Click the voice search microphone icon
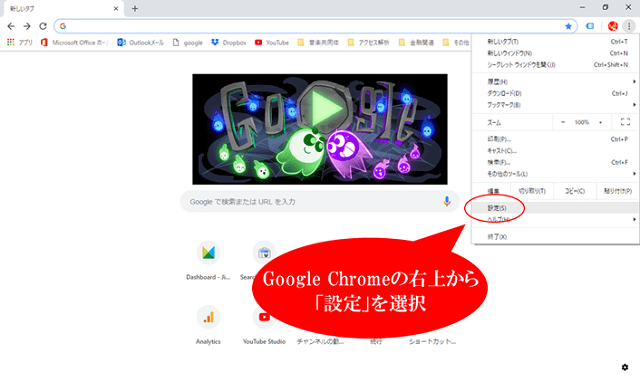The height and width of the screenshot is (382, 640). pyautogui.click(x=447, y=201)
